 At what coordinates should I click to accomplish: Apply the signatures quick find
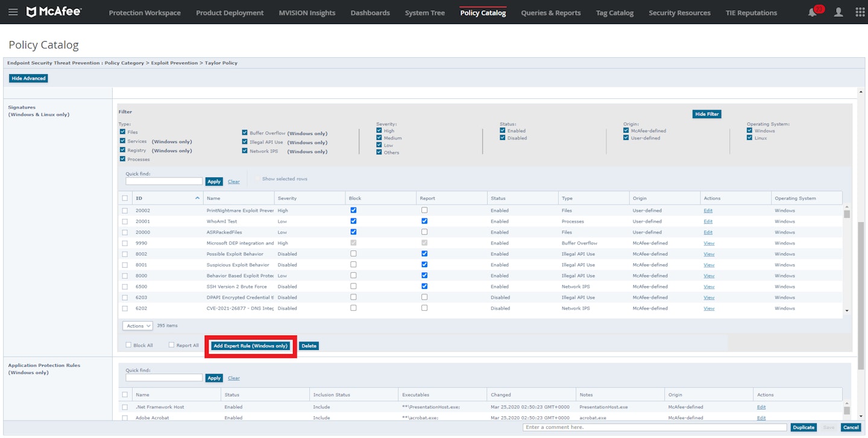click(214, 182)
